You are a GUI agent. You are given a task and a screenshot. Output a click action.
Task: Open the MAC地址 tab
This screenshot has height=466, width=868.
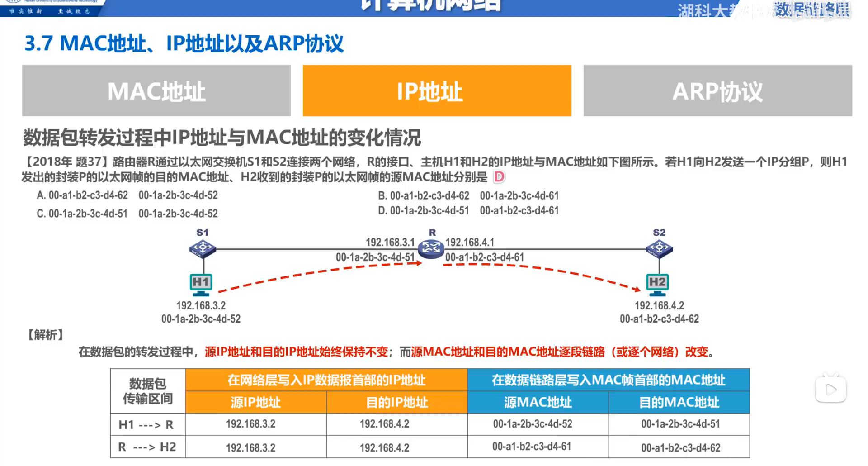[156, 91]
